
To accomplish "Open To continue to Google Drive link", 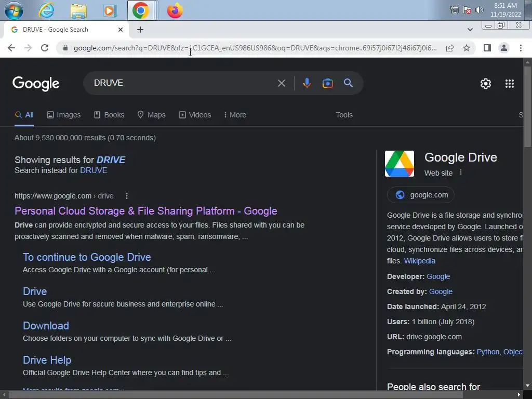I will pyautogui.click(x=87, y=257).
